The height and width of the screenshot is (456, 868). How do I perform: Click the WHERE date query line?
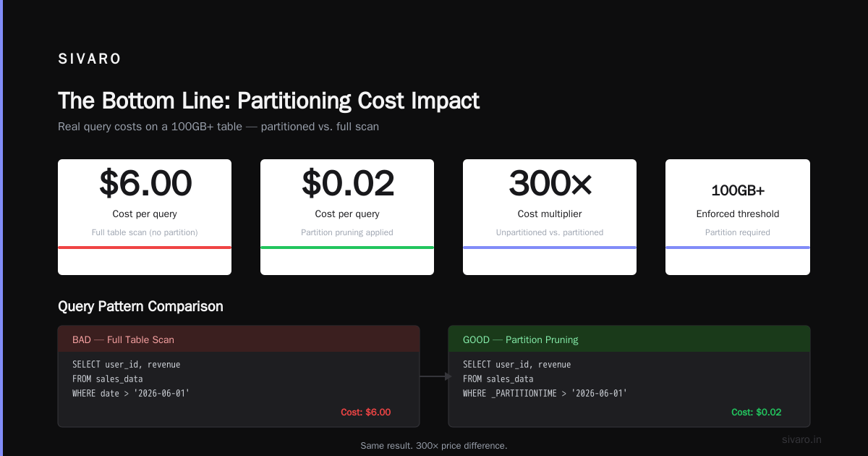click(131, 394)
